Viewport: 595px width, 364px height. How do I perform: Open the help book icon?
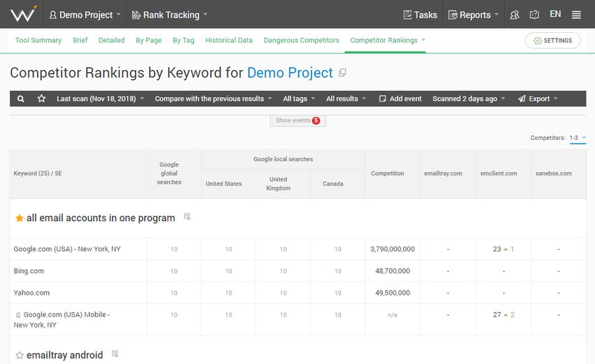[534, 15]
